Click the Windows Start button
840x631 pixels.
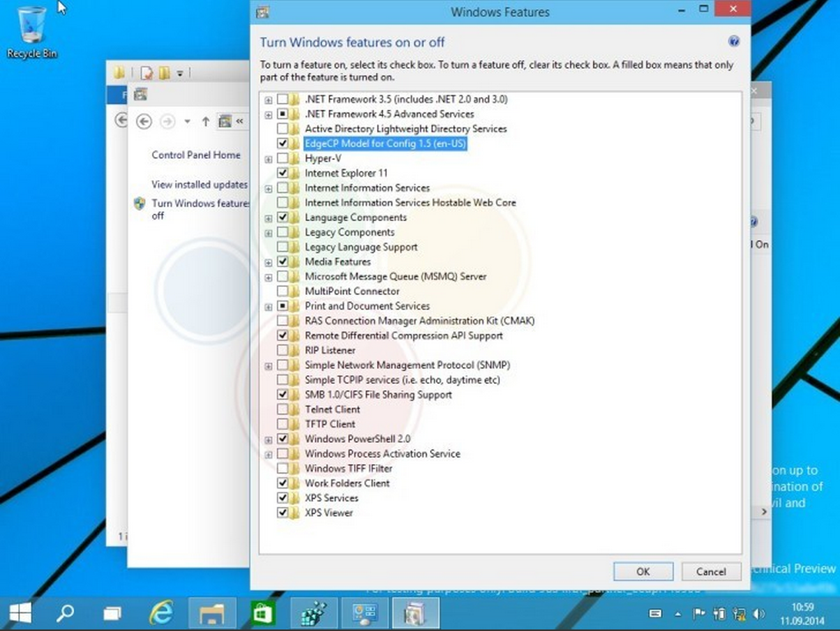click(x=21, y=613)
